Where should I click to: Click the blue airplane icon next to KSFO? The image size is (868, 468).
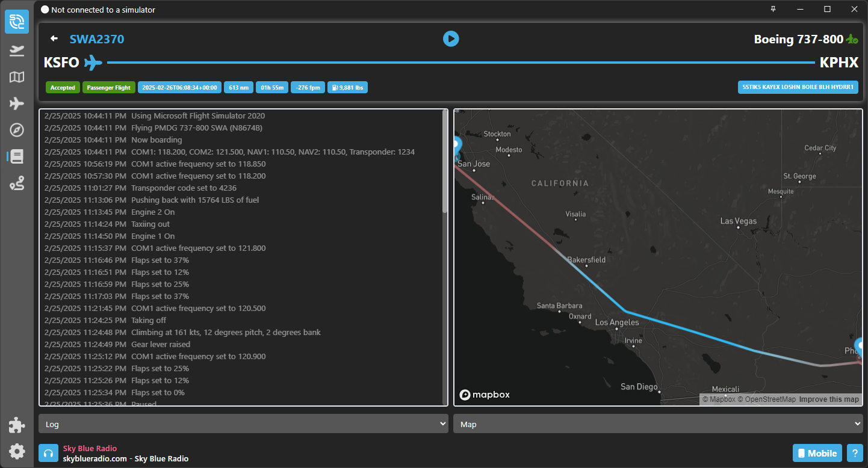pos(93,63)
